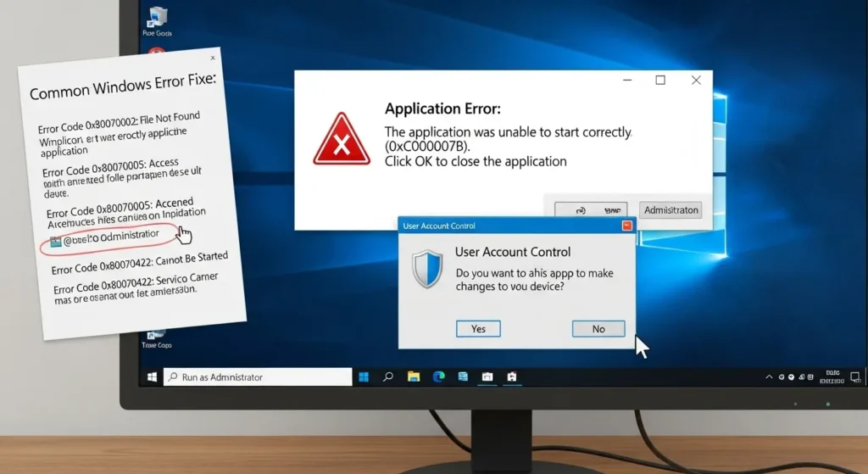Screen dimensions: 868x474
Task: Open the teal app icon beside Edge
Action: click(463, 377)
